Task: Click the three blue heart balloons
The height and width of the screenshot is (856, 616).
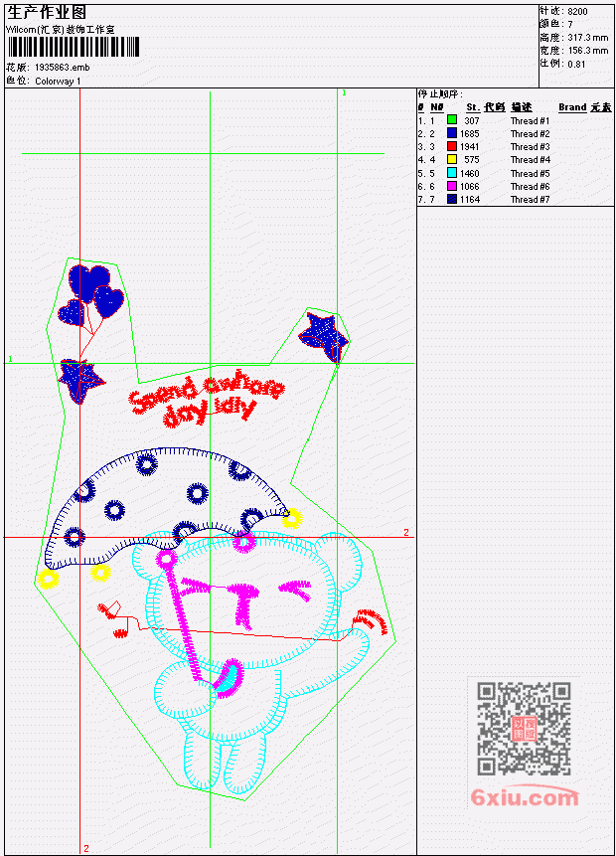Action: pyautogui.click(x=91, y=296)
